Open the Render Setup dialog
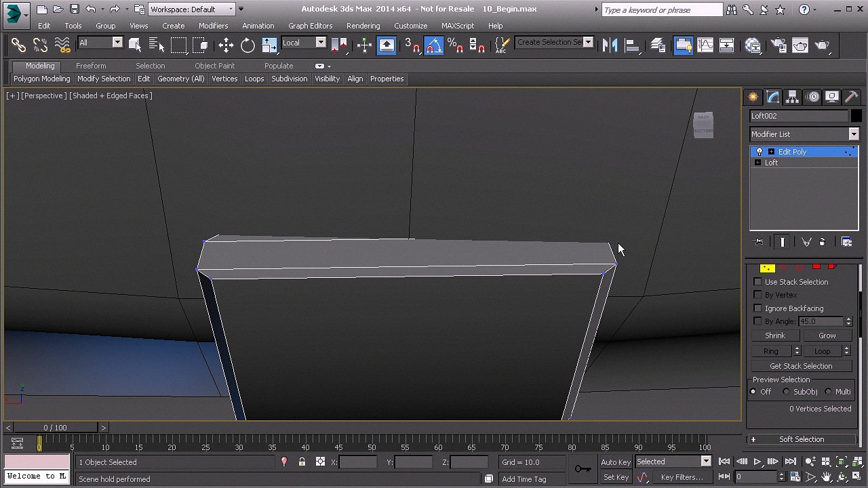868x488 pixels. [x=778, y=45]
